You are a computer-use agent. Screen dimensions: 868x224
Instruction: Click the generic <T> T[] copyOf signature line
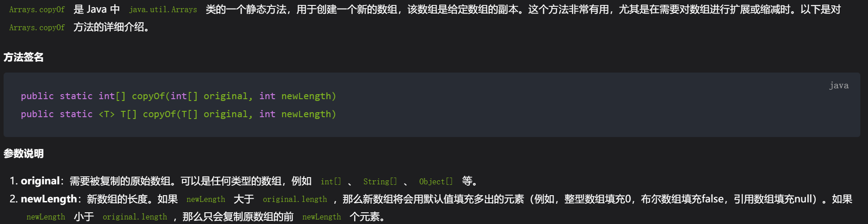(x=178, y=114)
